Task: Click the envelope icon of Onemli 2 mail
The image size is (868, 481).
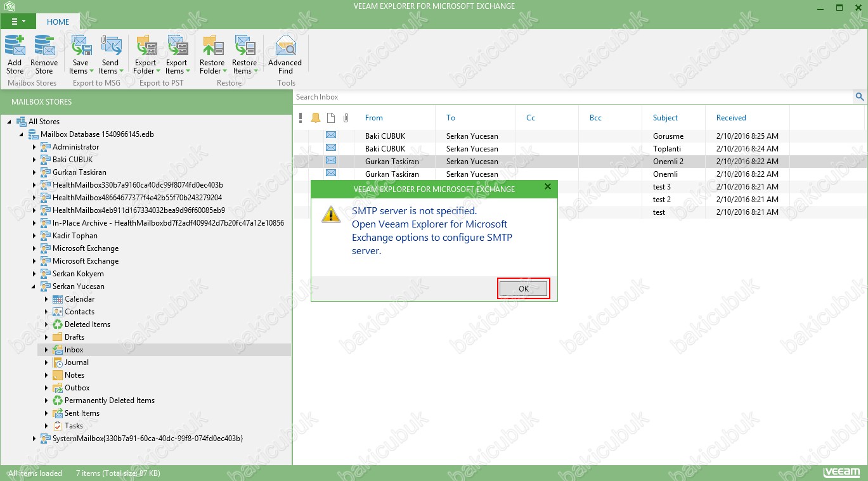Action: (331, 161)
